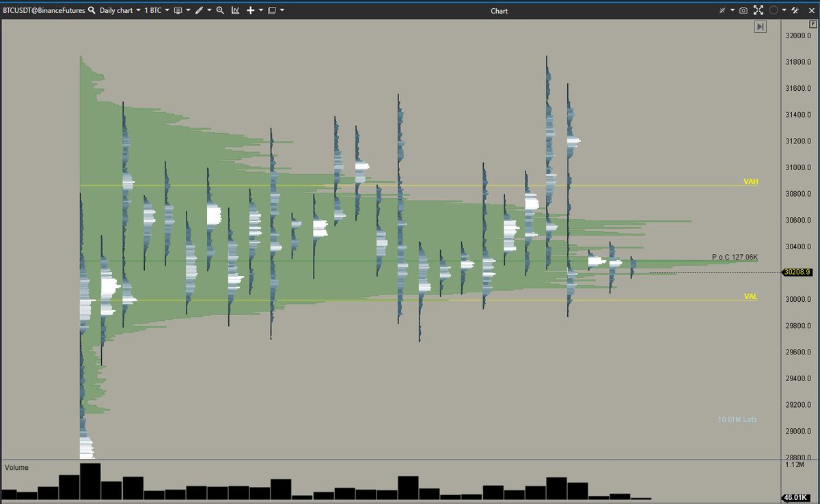Close the chart panel with X

[811, 11]
